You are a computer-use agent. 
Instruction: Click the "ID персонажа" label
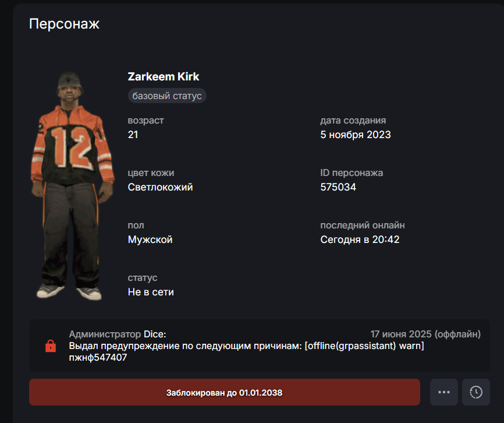(x=352, y=172)
